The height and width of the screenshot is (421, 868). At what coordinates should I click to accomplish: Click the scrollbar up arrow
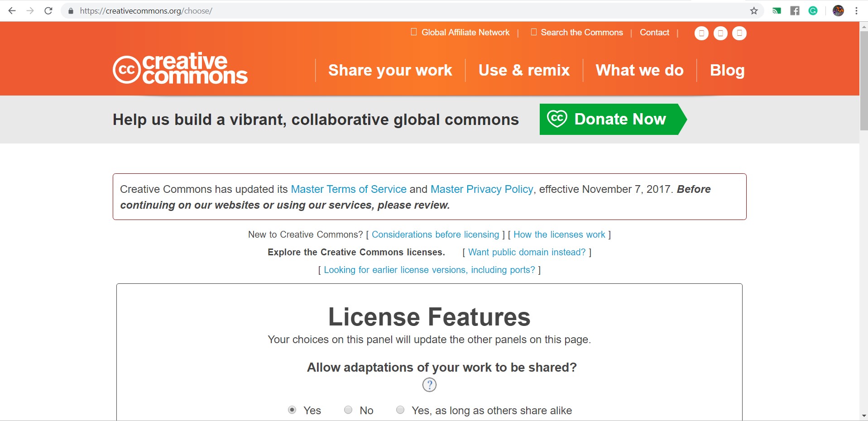pyautogui.click(x=864, y=26)
